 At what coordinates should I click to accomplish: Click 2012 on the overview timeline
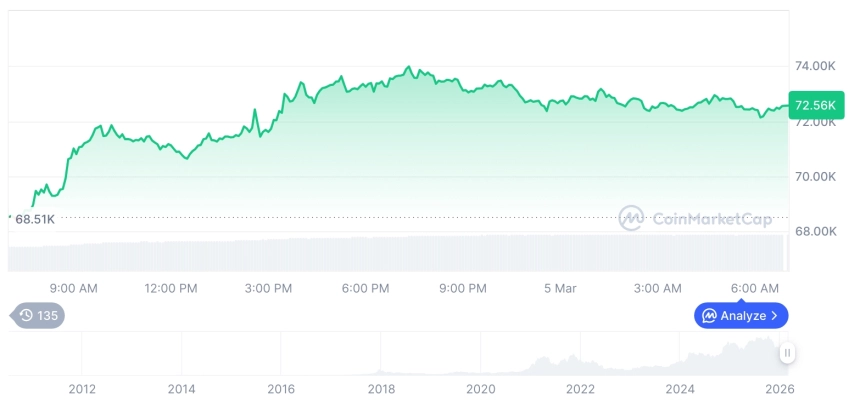82,389
